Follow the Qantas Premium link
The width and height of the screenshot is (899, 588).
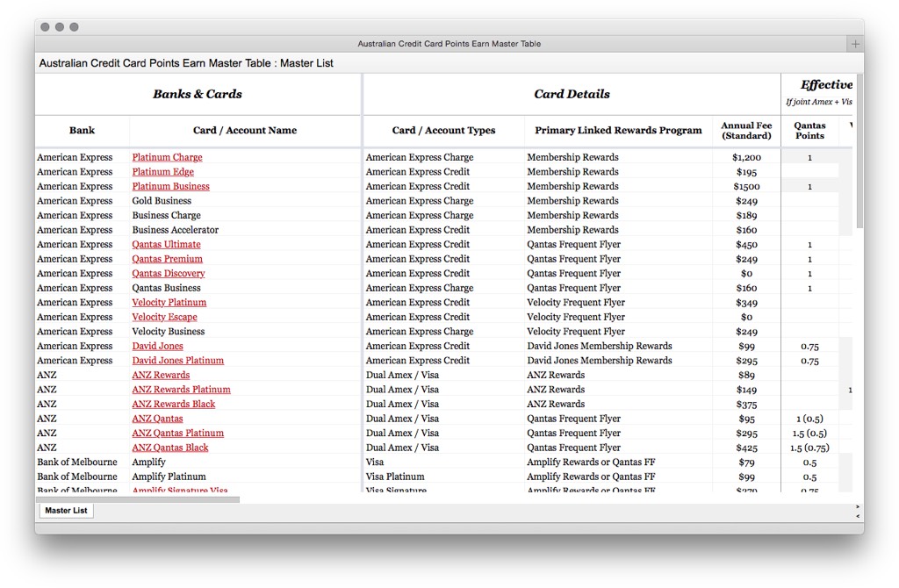(x=167, y=259)
